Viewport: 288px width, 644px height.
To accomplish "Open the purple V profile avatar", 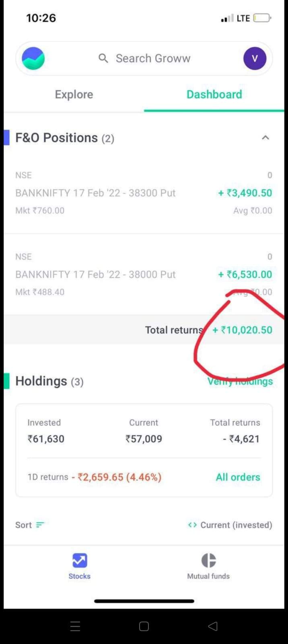I will 255,58.
